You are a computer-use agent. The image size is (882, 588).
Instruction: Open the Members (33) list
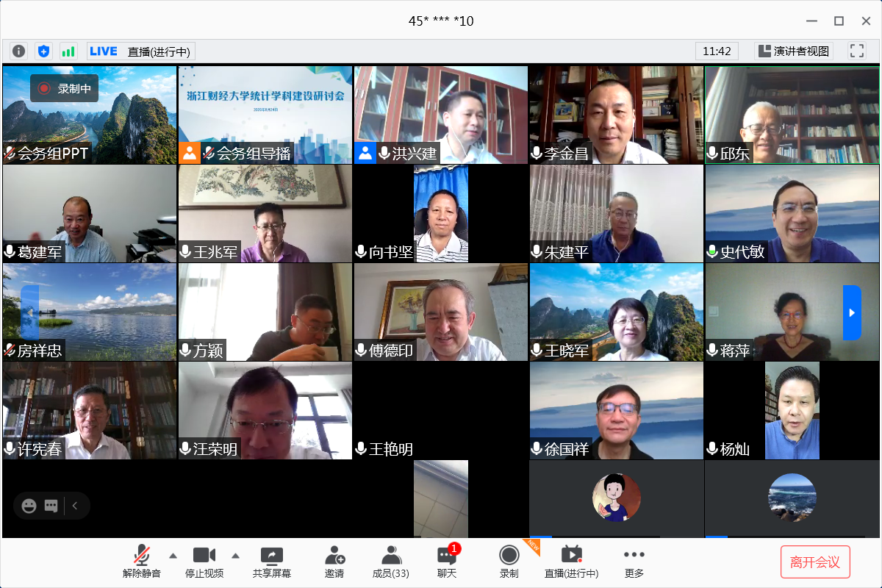391,562
